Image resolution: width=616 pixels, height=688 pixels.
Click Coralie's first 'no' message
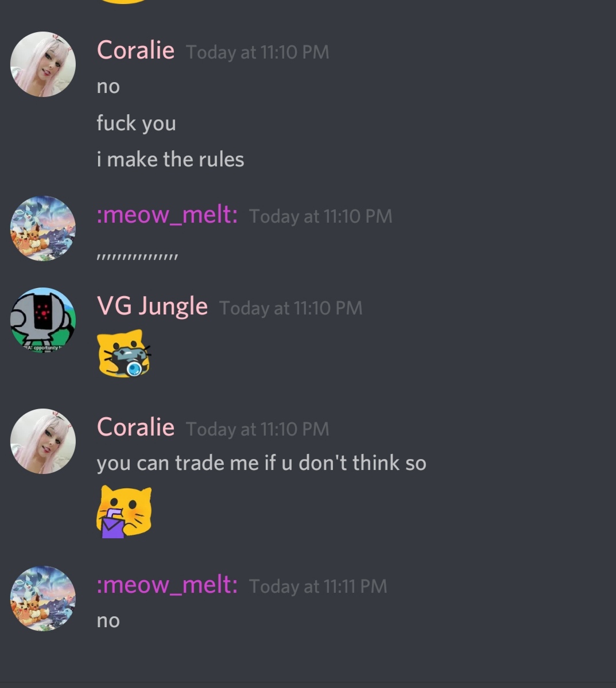(x=108, y=87)
